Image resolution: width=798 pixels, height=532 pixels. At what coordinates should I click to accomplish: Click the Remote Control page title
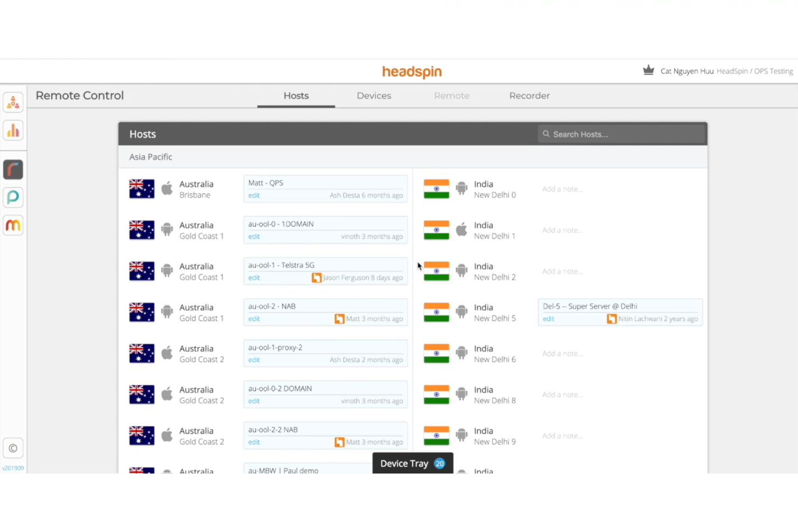point(80,95)
